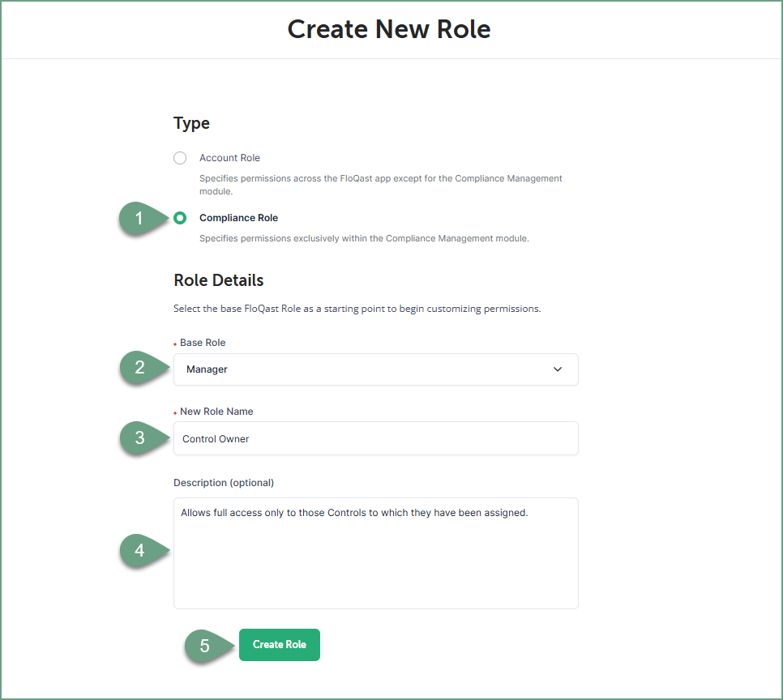
Task: Click the Create New Role page heading
Action: pyautogui.click(x=389, y=29)
